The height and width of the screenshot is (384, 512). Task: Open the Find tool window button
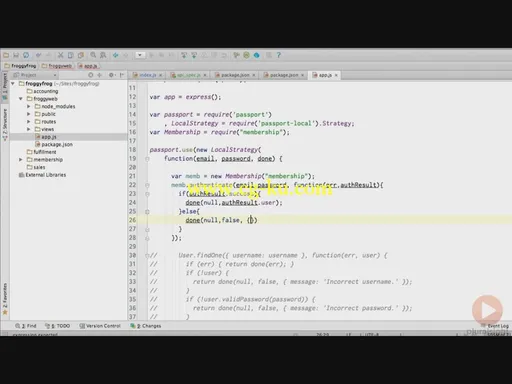click(x=26, y=326)
